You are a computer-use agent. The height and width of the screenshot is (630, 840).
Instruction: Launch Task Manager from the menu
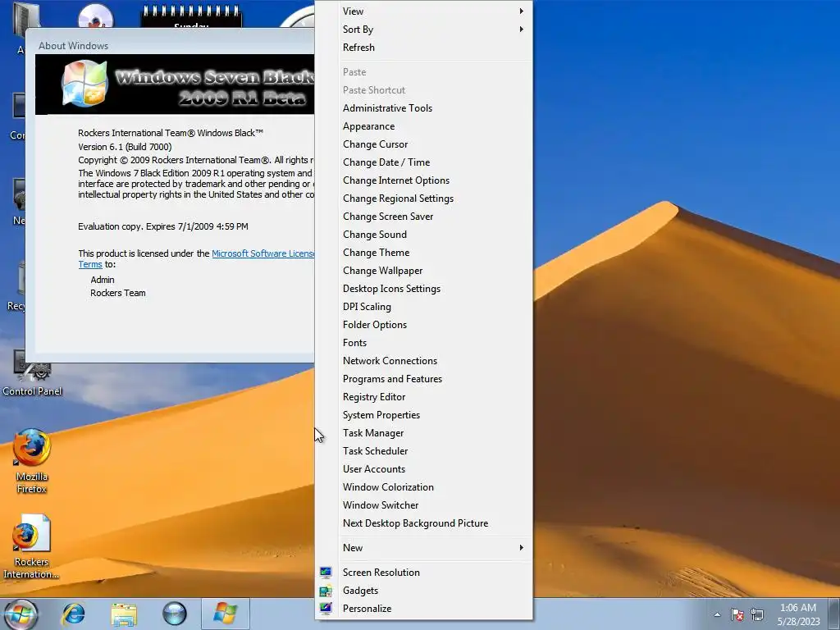point(424,433)
